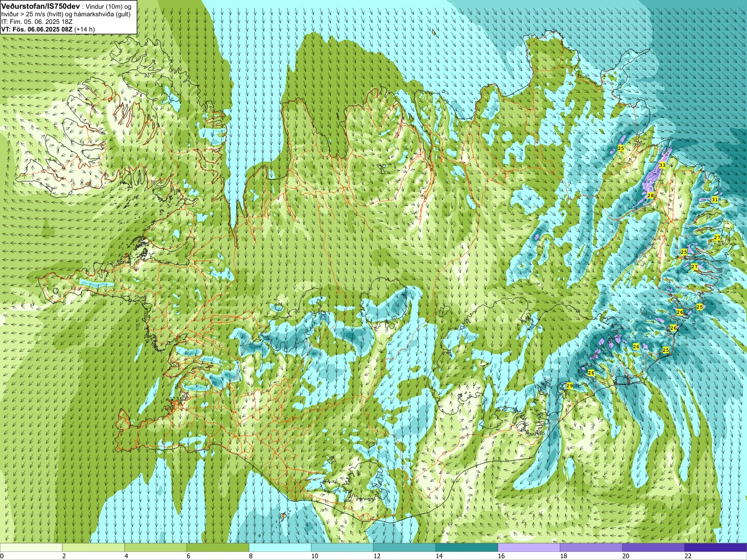Click the title text "Veðurstofan/IS750dev"
This screenshot has height=560, width=747.
click(41, 5)
